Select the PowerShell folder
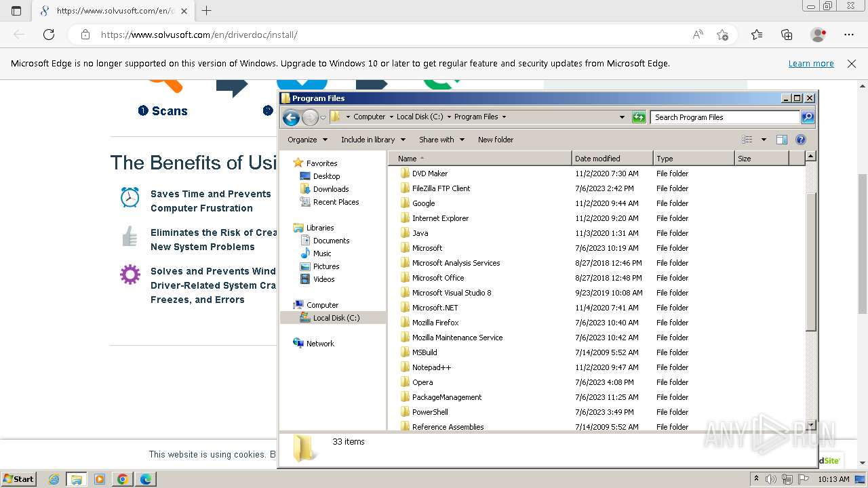 point(430,412)
